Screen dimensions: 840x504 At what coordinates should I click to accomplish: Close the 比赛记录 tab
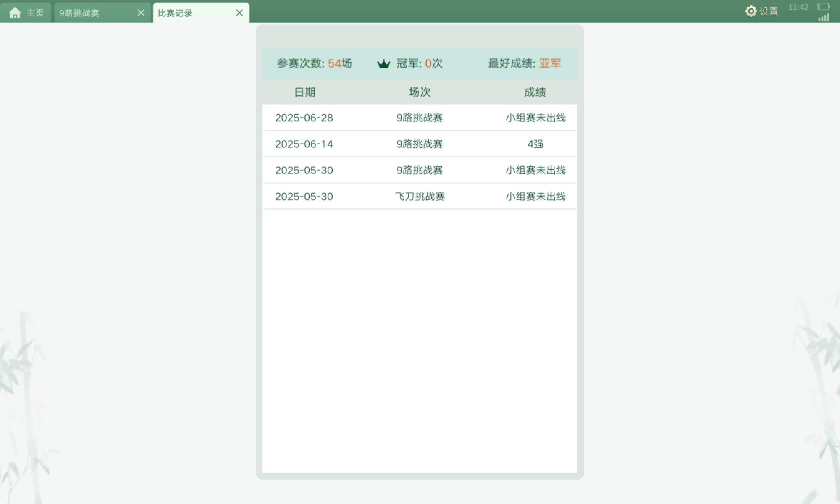[239, 13]
